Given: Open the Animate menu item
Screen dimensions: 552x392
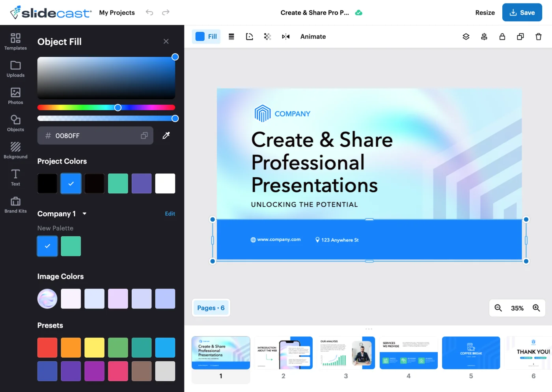Looking at the screenshot, I should point(313,36).
